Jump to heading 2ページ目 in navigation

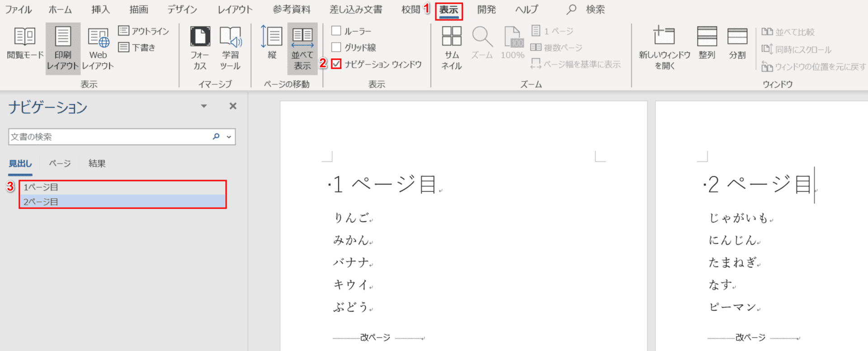[123, 202]
